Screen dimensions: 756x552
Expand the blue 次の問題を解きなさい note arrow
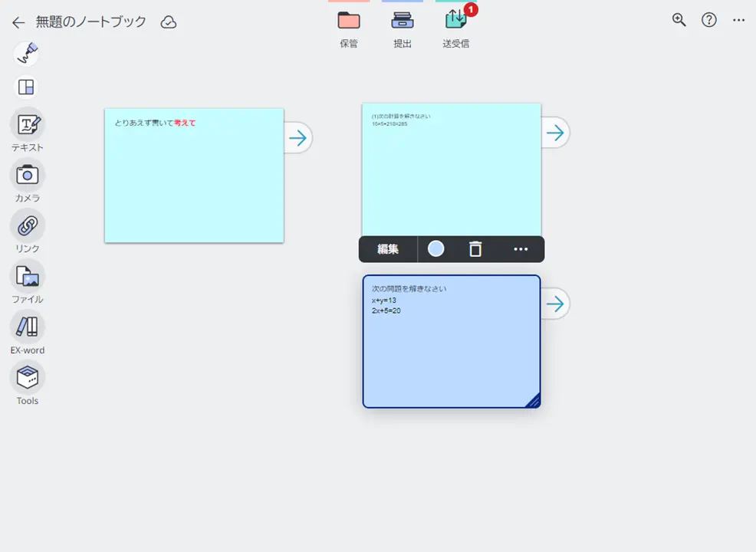555,303
